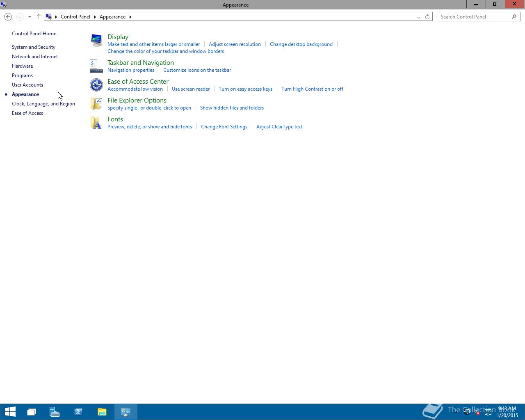Screen dimensions: 525x420
Task: Expand the root chevron in address bar
Action: click(x=56, y=17)
